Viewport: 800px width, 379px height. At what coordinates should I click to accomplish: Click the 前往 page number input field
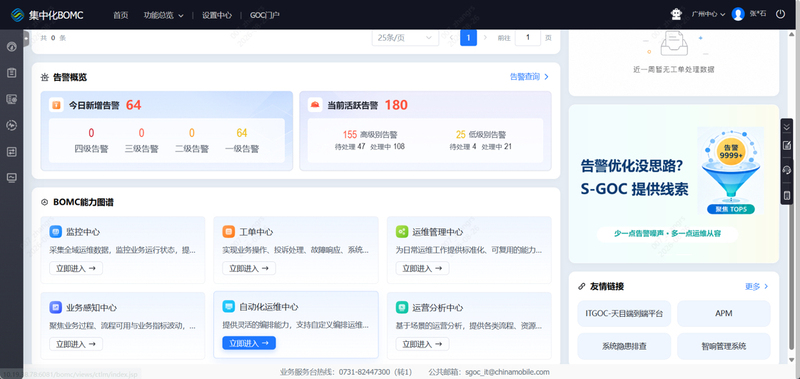(x=528, y=38)
